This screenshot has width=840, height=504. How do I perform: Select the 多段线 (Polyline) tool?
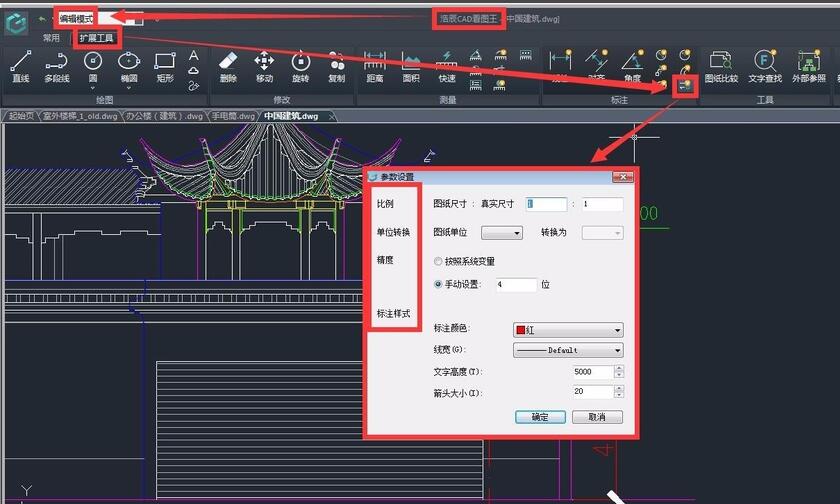[57, 66]
